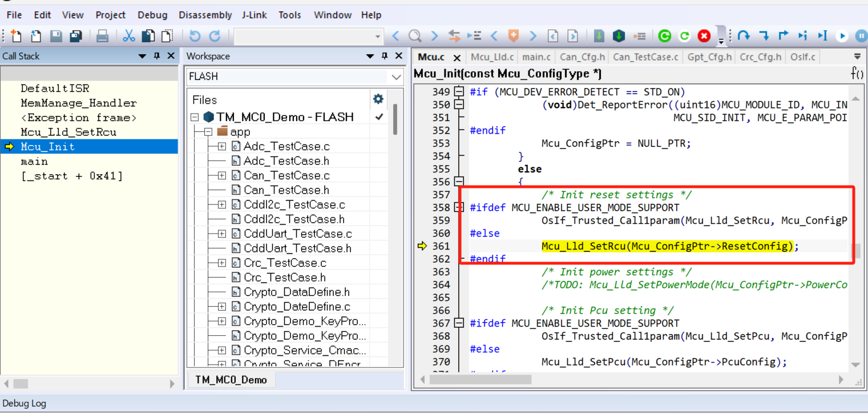Navigate backward with page-left icon

tap(552, 36)
